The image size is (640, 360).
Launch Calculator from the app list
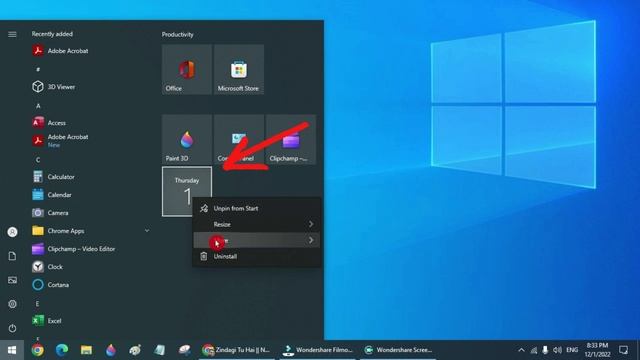pos(53,177)
